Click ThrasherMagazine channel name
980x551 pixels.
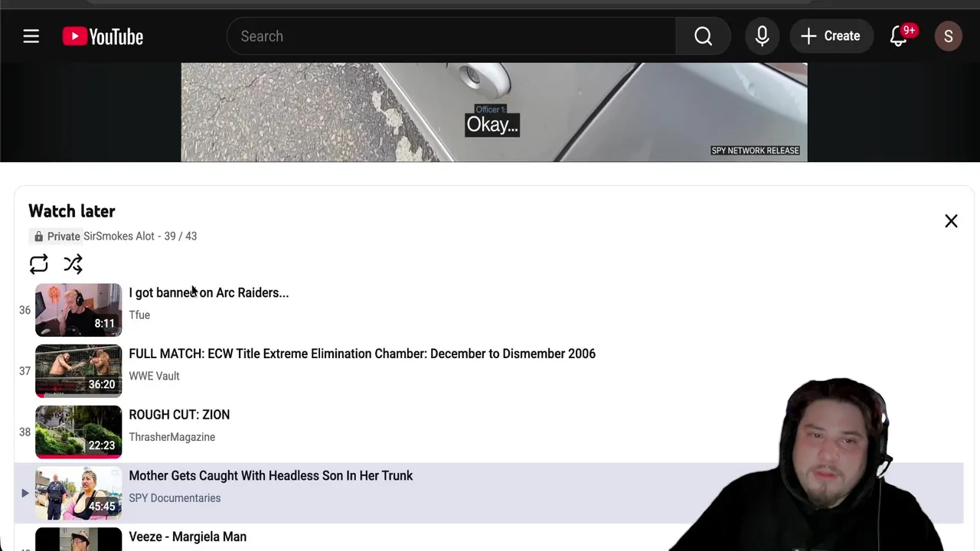click(171, 437)
